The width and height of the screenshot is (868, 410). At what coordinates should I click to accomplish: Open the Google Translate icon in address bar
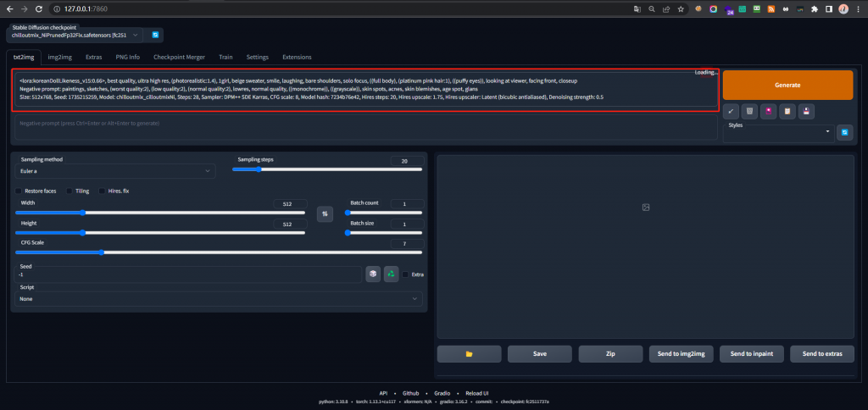click(637, 8)
